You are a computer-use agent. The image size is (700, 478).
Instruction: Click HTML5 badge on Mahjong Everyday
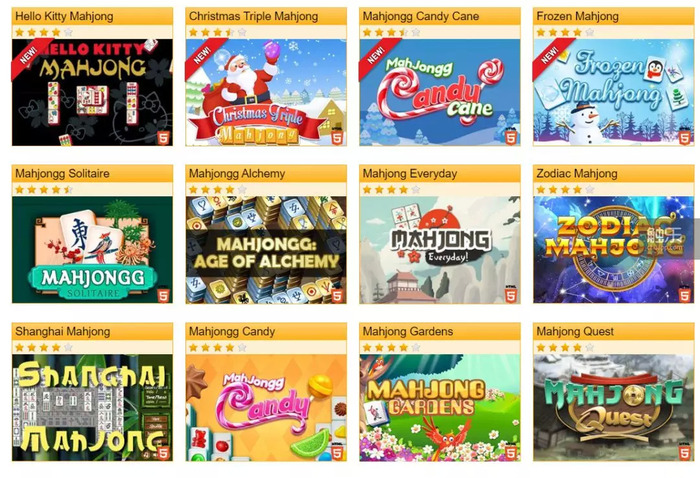pos(511,295)
